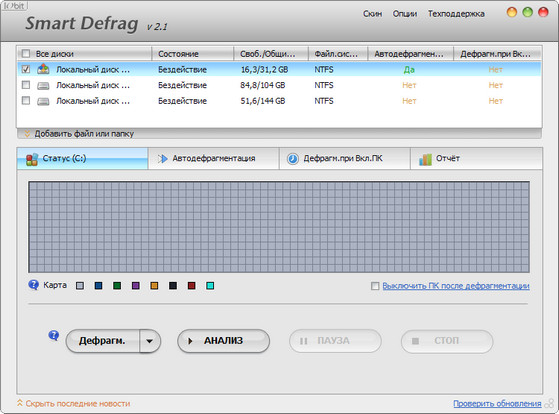
Task: Click the gray drive icon of third disk
Action: click(43, 101)
